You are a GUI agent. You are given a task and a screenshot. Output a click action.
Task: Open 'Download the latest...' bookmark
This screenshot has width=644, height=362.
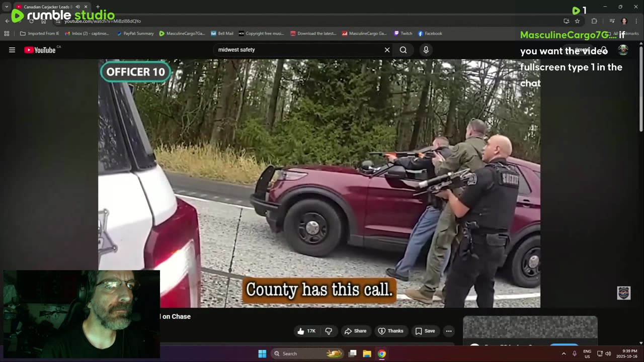tap(313, 34)
